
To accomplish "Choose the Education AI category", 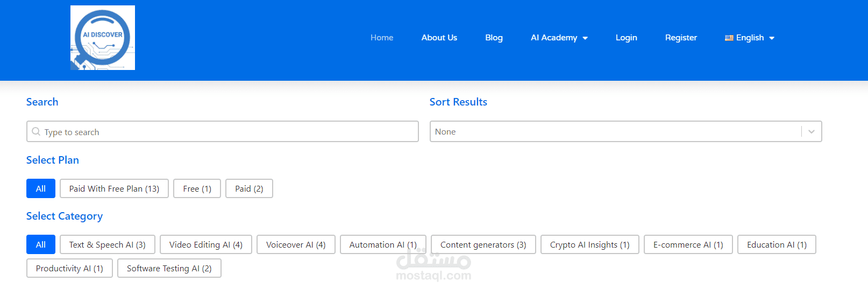I will (777, 244).
